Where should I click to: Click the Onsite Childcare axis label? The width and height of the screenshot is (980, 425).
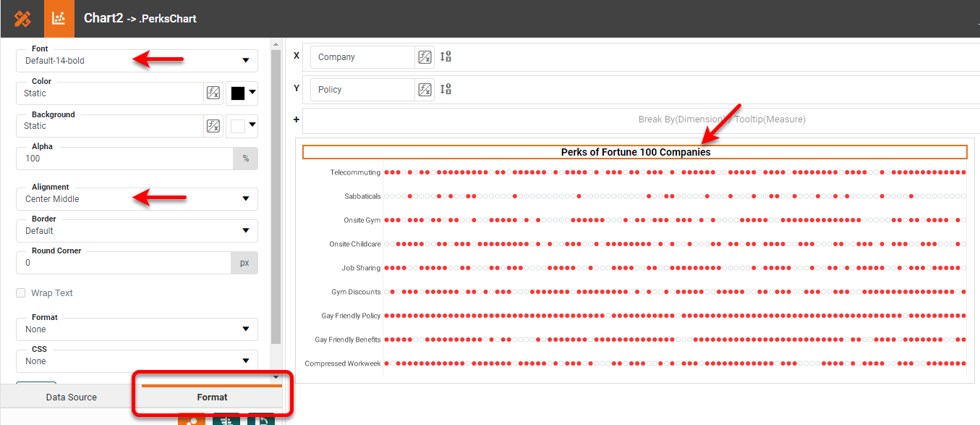tap(355, 244)
